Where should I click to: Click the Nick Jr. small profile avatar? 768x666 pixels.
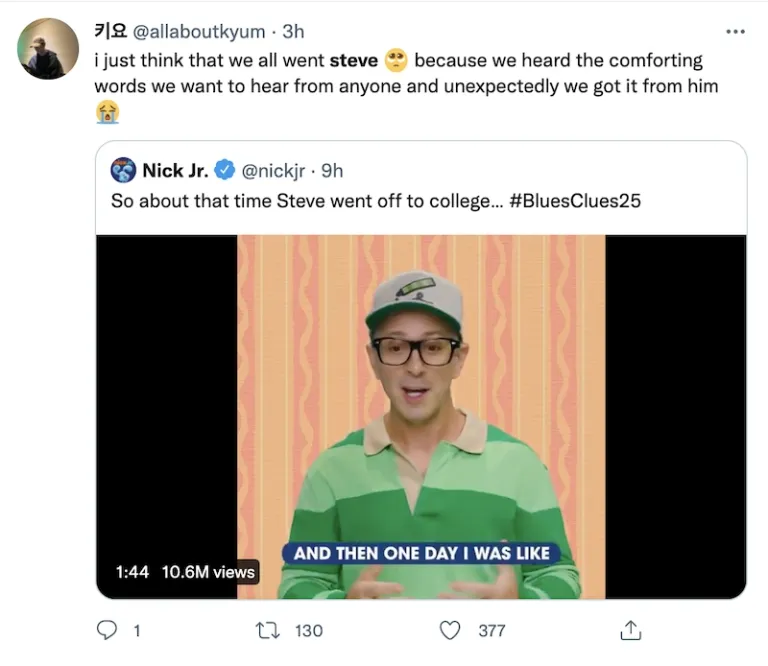[x=123, y=170]
